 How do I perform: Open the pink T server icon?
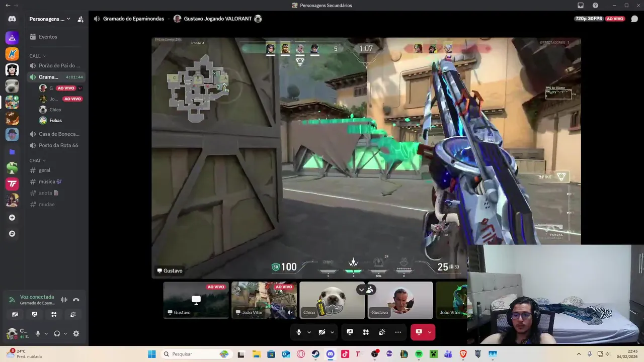[12, 184]
